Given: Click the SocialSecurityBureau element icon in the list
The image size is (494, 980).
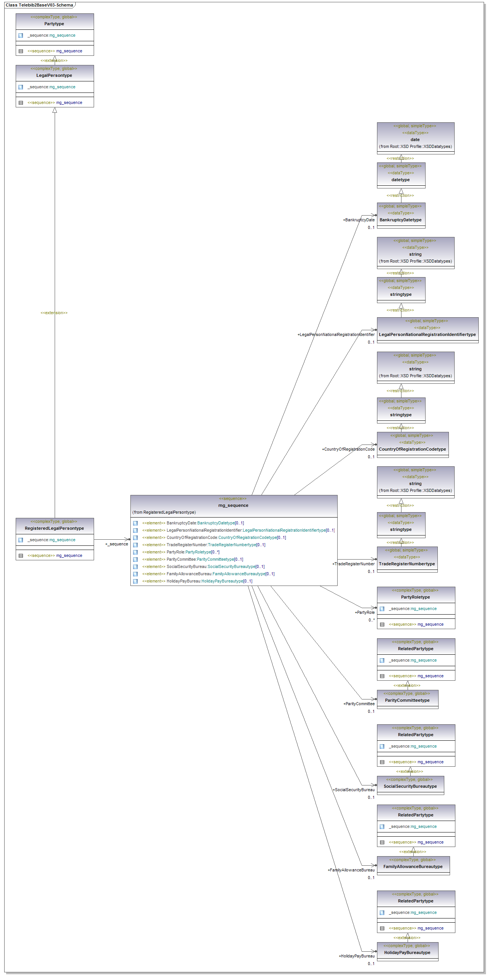Looking at the screenshot, I should (x=135, y=567).
